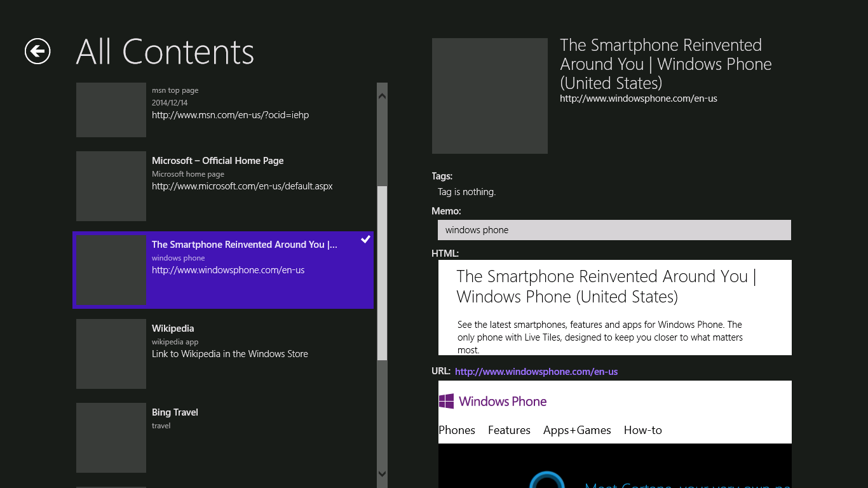868x488 pixels.
Task: Uncheck the selected Smartphone item checkmark
Action: click(365, 240)
